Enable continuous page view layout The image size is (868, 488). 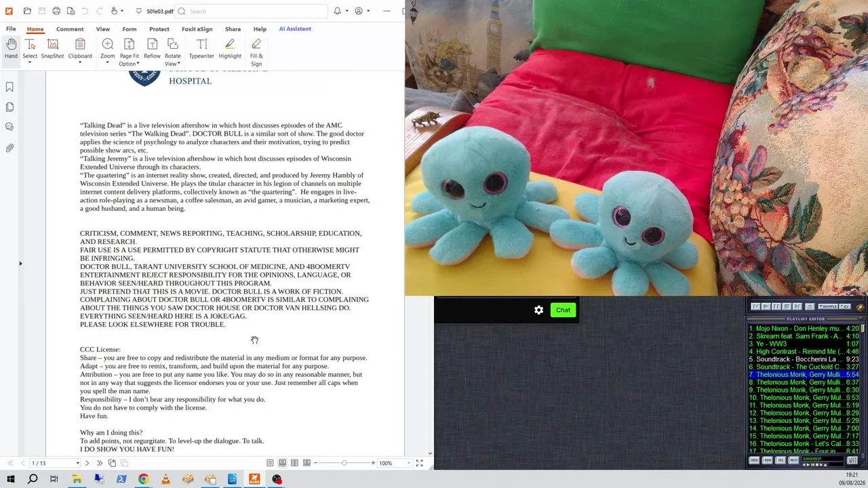(x=282, y=463)
